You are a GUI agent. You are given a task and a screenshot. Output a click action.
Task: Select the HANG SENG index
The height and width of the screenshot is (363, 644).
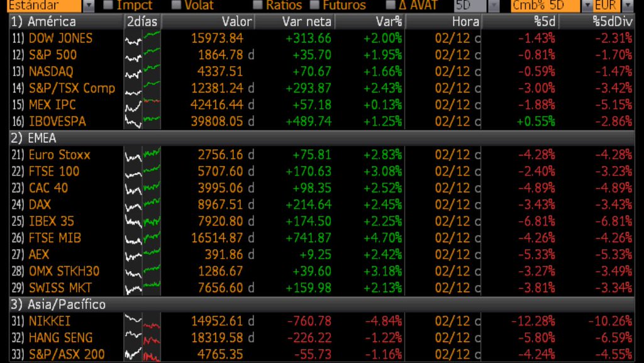pos(60,338)
